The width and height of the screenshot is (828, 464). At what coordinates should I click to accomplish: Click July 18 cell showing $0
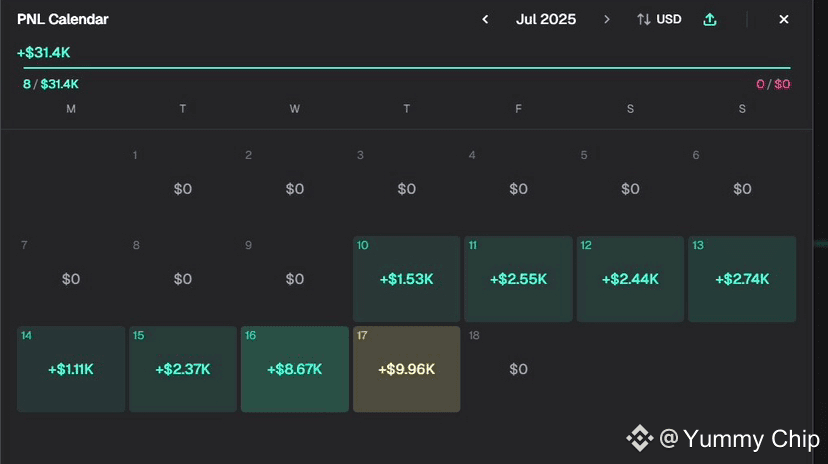click(x=518, y=369)
